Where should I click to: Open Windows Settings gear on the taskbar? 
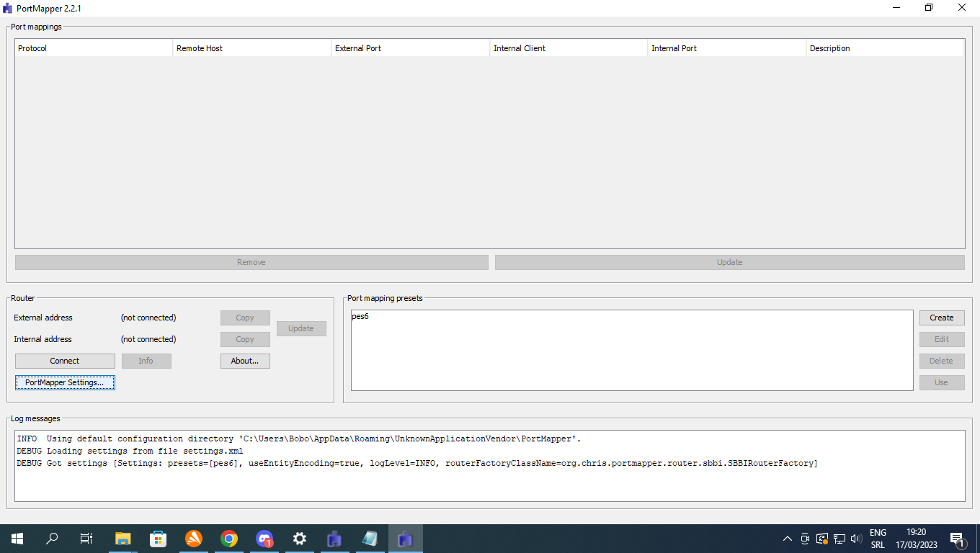click(300, 539)
